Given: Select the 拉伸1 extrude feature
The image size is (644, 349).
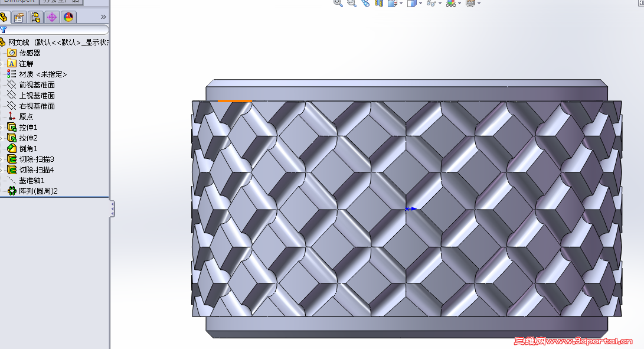Looking at the screenshot, I should (x=28, y=128).
